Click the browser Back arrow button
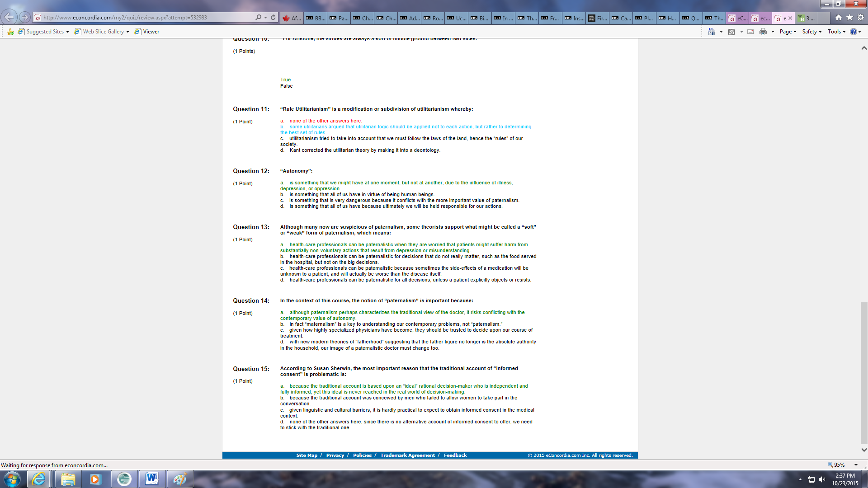Viewport: 868px width, 488px height. pyautogui.click(x=9, y=18)
